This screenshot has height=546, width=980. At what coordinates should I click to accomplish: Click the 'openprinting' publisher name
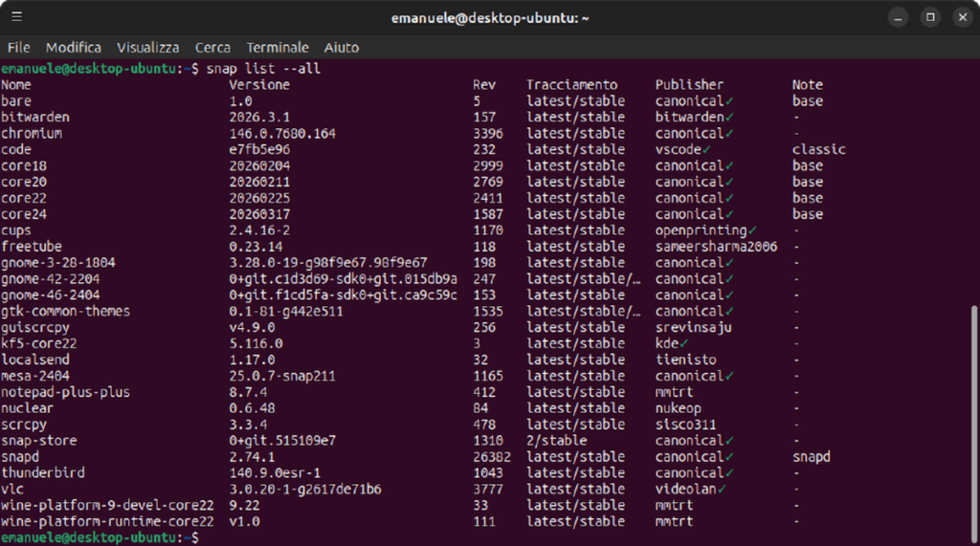[x=701, y=230]
